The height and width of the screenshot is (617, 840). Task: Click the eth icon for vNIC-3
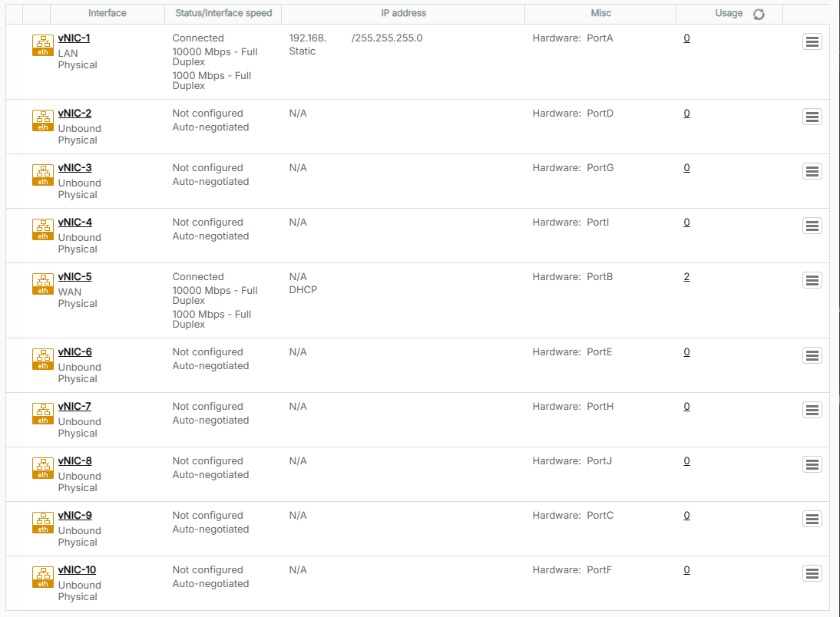click(x=42, y=175)
